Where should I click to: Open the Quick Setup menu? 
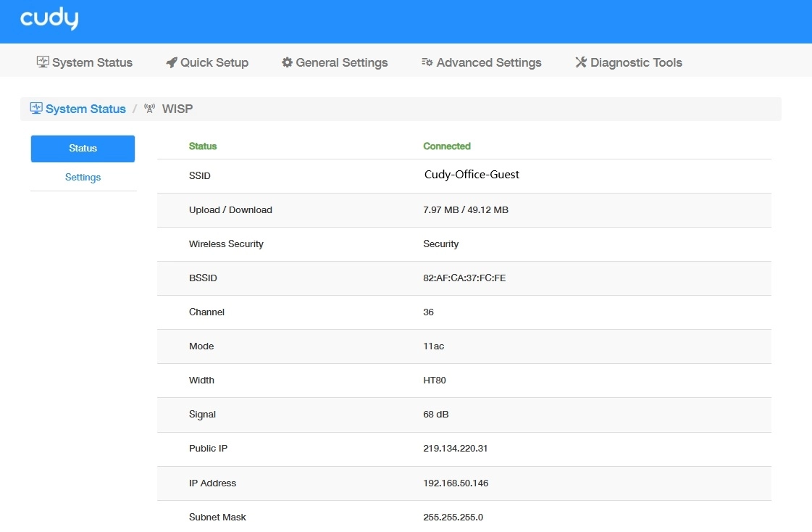click(x=207, y=62)
